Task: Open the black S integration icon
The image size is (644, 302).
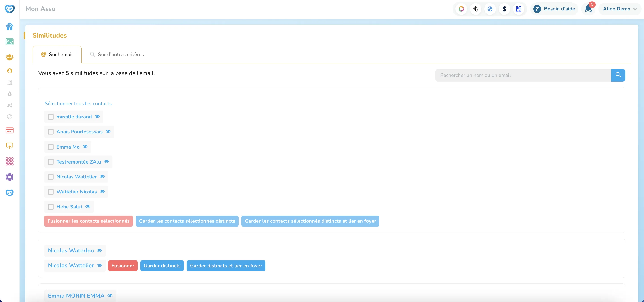Action: pos(504,9)
